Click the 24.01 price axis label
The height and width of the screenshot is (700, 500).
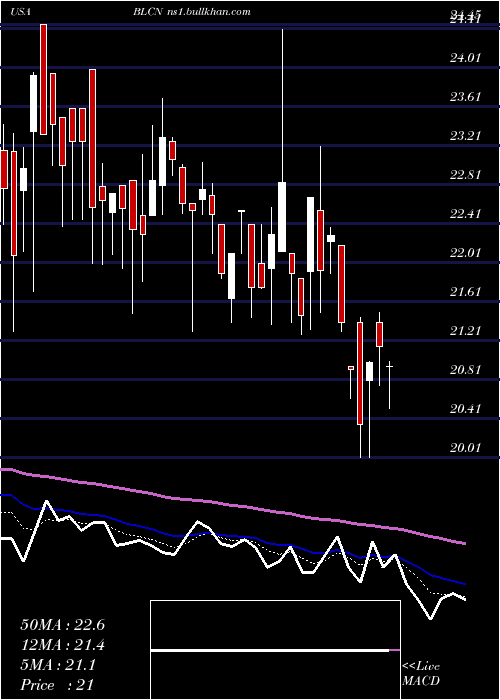(x=465, y=58)
